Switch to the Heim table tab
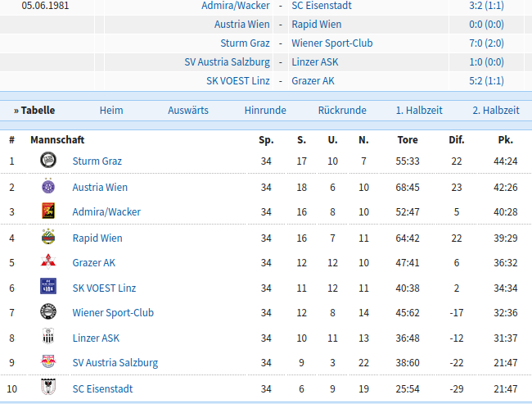Viewport: 532px width, 404px height. coord(111,111)
